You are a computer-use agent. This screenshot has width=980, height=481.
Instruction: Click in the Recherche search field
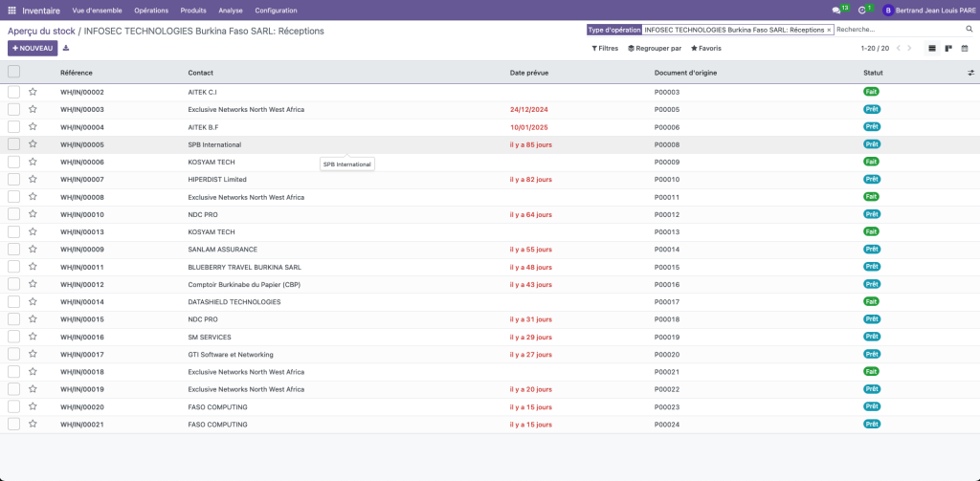click(x=900, y=30)
